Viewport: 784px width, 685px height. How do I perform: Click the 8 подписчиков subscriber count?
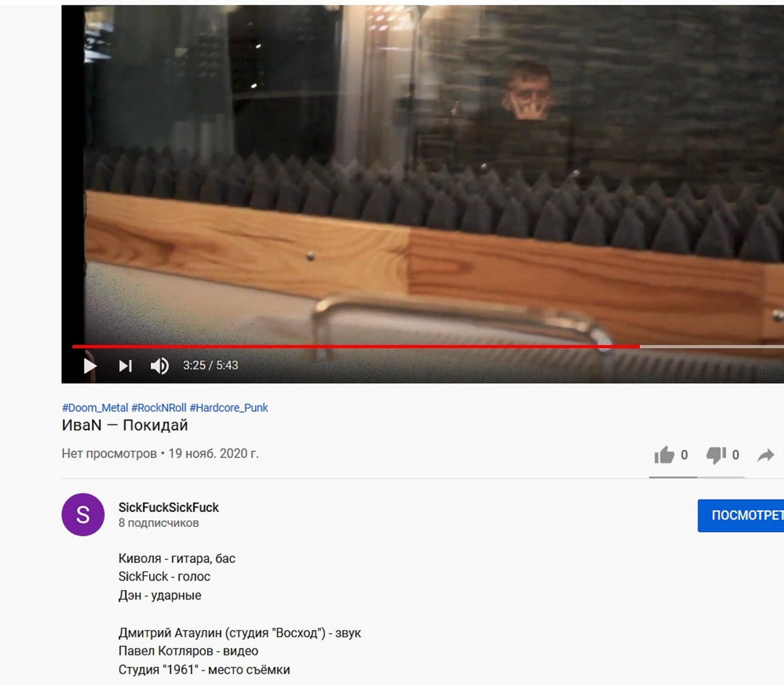point(159,523)
